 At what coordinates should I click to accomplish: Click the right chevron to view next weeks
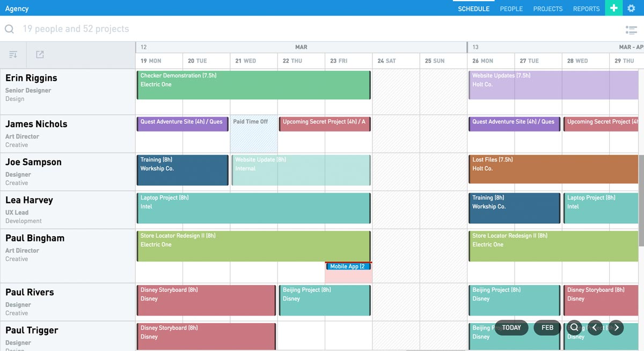tap(616, 327)
